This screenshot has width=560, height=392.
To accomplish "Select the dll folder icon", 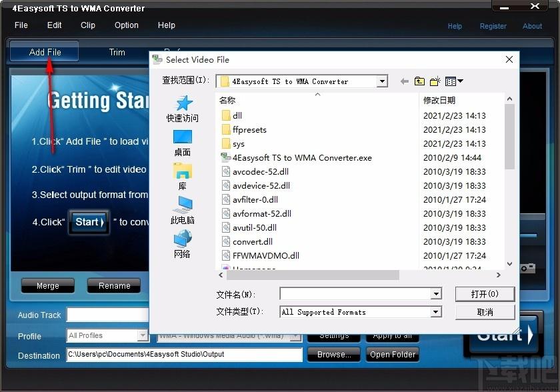I will pyautogui.click(x=226, y=116).
